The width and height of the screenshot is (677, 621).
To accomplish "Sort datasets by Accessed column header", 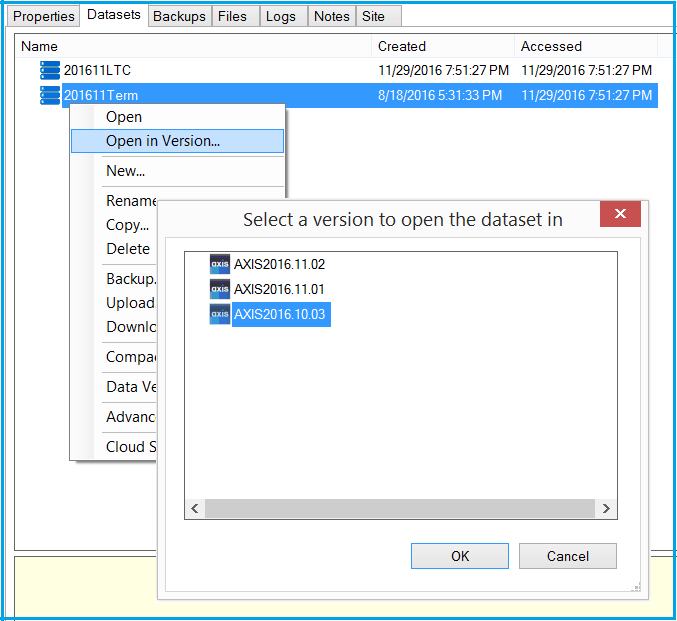I will (x=586, y=46).
